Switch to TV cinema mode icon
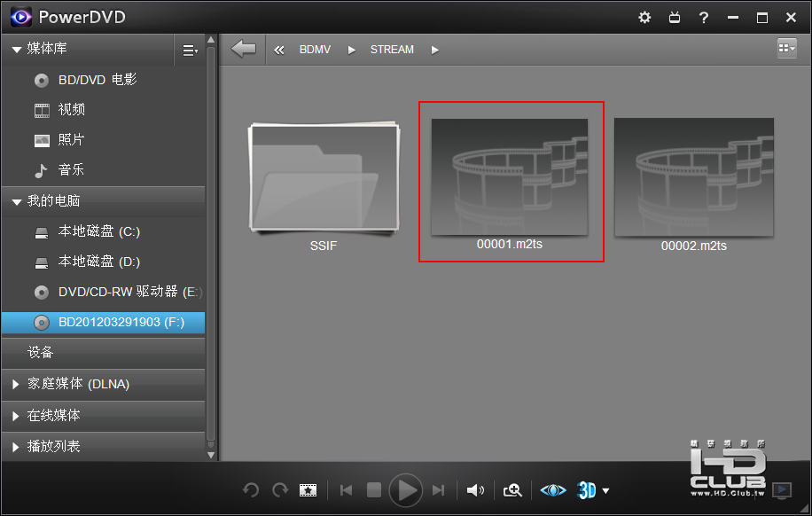This screenshot has height=516, width=812. (675, 18)
